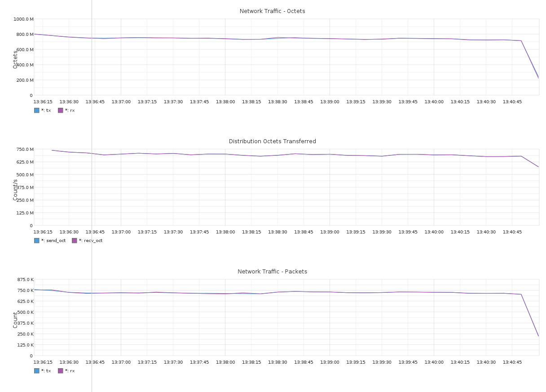Click the '800.0 M' y-axis label in Octets chart
The height and width of the screenshot is (392, 546).
[25, 35]
